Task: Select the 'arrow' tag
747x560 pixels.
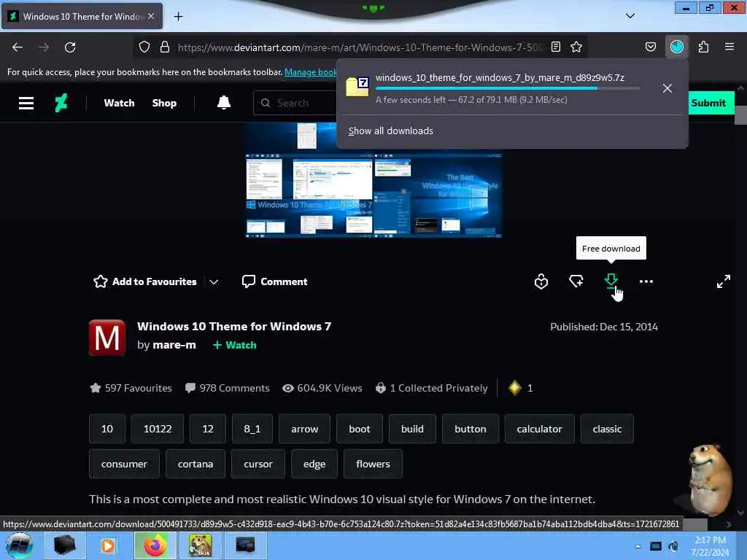Action: click(304, 429)
